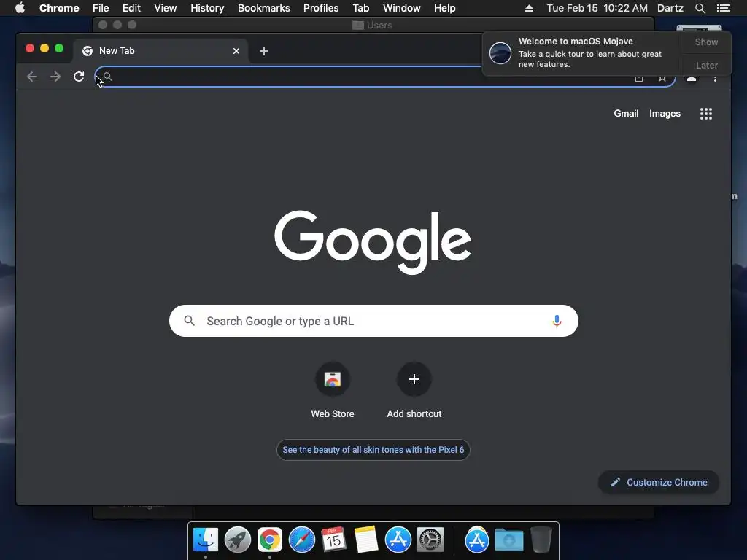Bookmark this page with the star icon

[x=662, y=78]
